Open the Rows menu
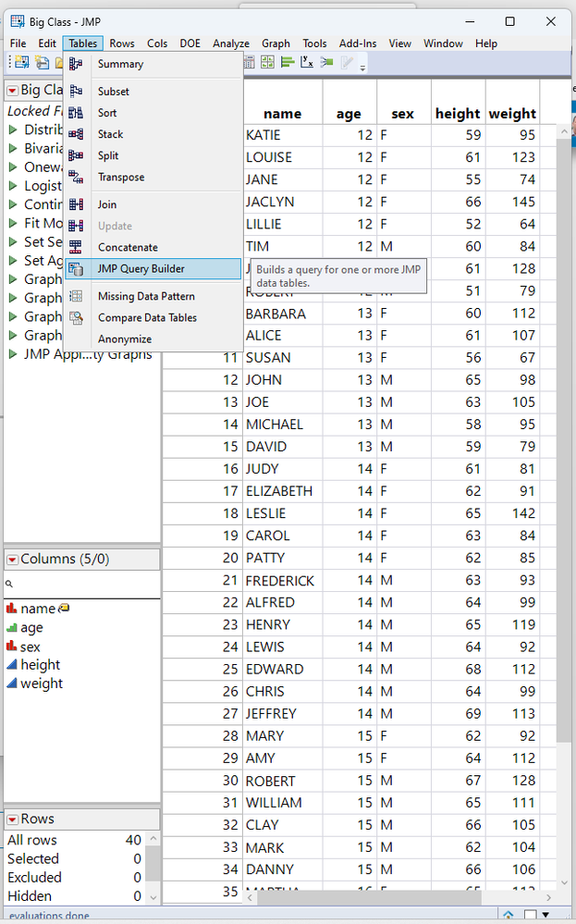Image resolution: width=576 pixels, height=924 pixels. tap(122, 43)
